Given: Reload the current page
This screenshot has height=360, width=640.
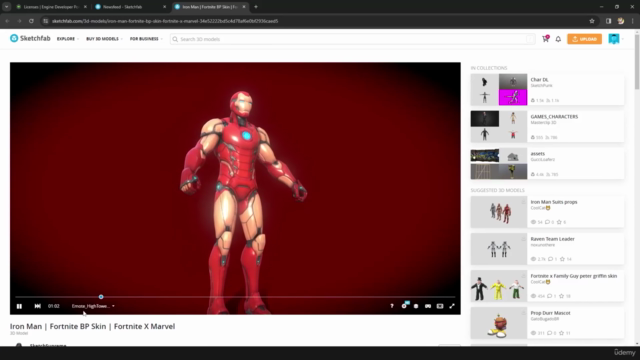Looking at the screenshot, I should coord(31,21).
